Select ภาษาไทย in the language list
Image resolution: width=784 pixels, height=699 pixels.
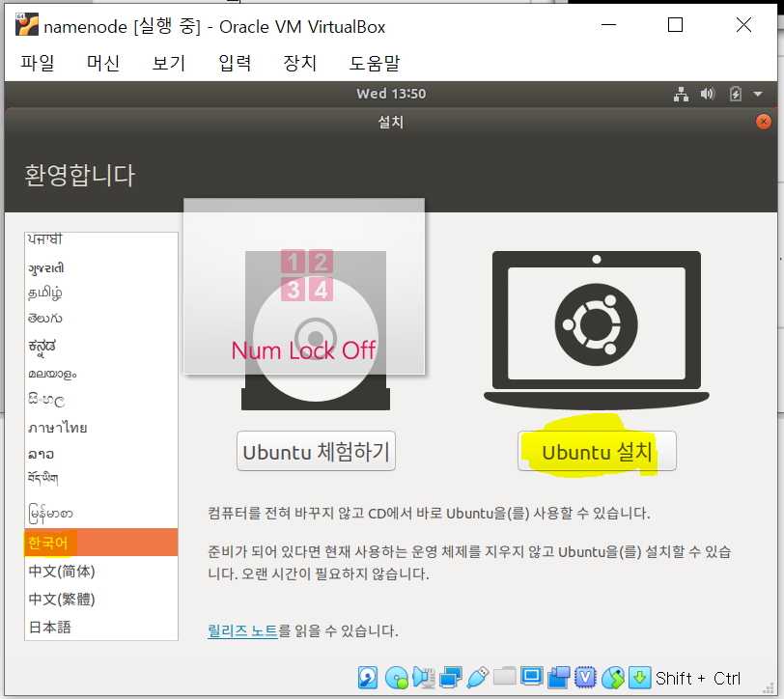[x=101, y=428]
